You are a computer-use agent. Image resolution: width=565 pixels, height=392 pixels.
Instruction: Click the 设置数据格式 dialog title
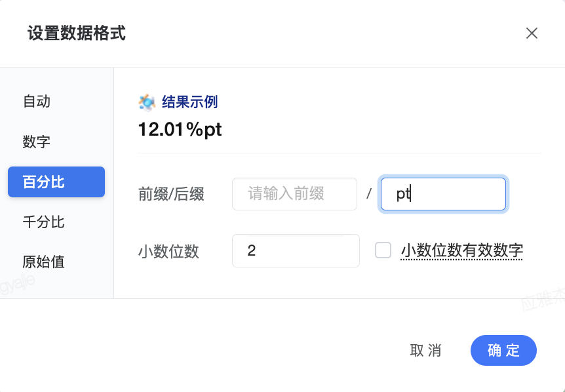(x=77, y=33)
